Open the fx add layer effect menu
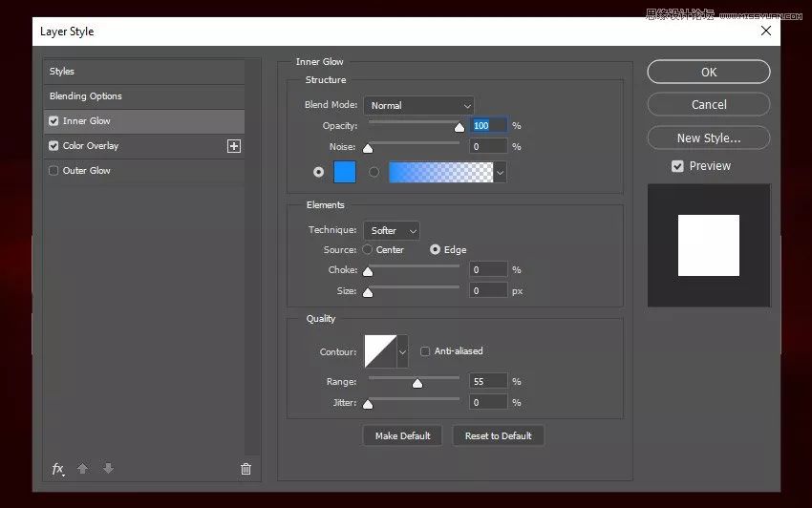 click(x=58, y=469)
